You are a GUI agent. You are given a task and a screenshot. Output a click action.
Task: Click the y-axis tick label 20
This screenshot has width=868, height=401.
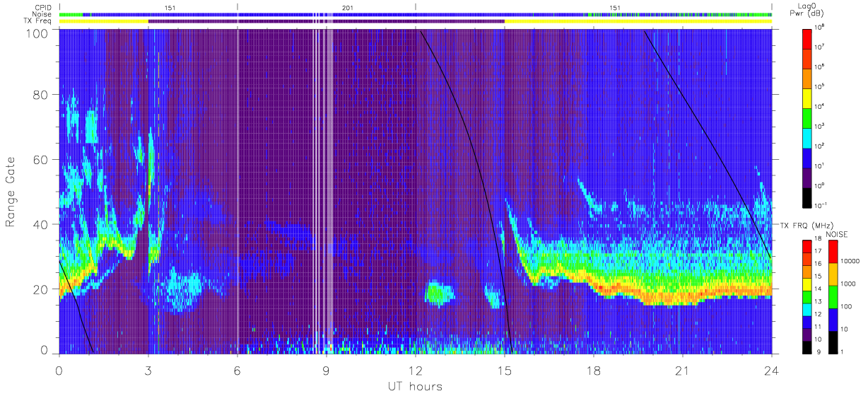tap(42, 289)
